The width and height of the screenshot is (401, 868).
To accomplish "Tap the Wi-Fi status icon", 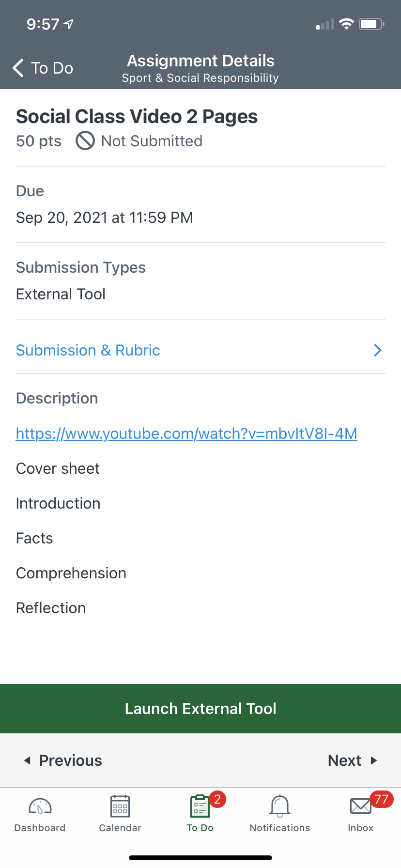I will click(x=346, y=24).
